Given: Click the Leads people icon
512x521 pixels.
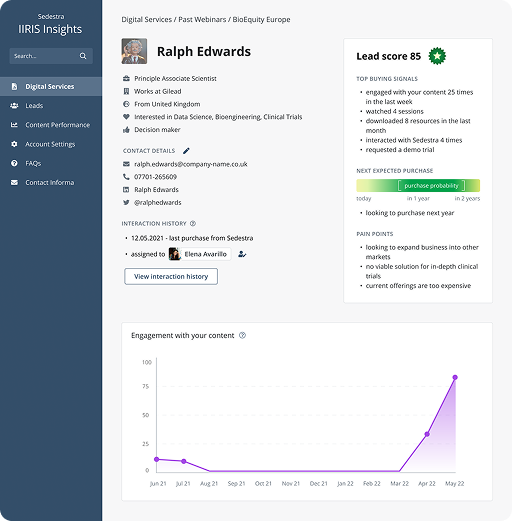Looking at the screenshot, I should [14, 106].
